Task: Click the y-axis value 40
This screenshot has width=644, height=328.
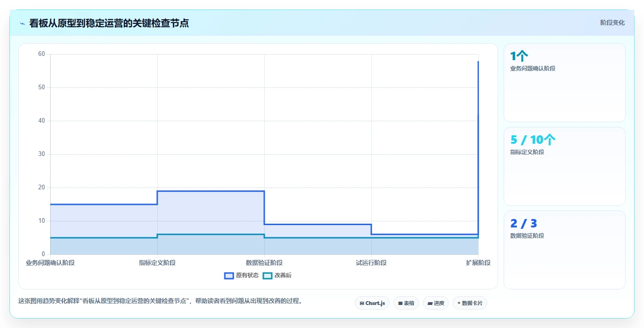Action: click(41, 121)
